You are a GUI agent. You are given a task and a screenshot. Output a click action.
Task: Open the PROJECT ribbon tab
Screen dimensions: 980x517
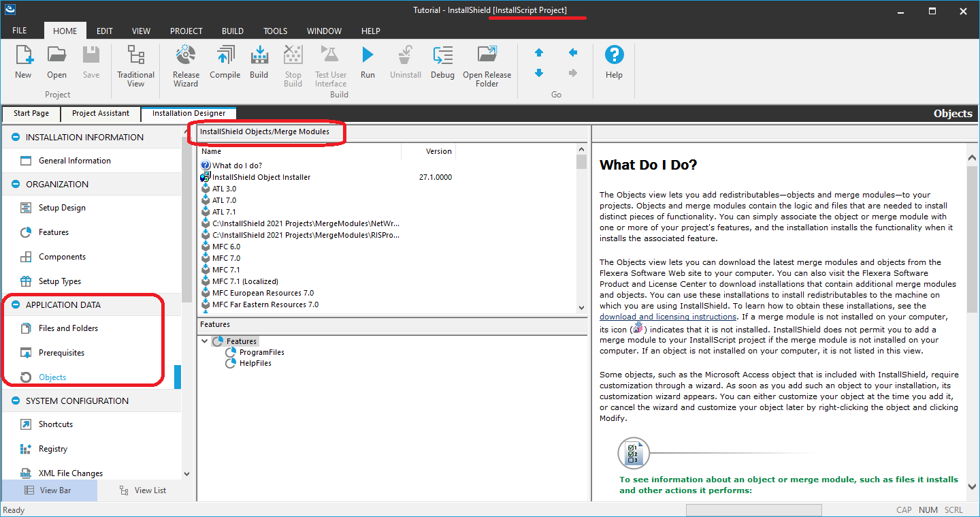pyautogui.click(x=186, y=31)
